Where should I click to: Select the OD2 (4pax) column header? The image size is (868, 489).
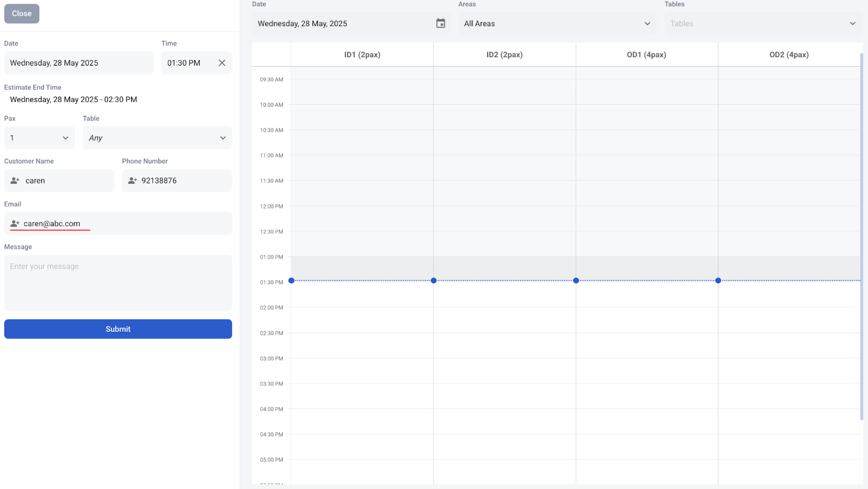pos(789,55)
